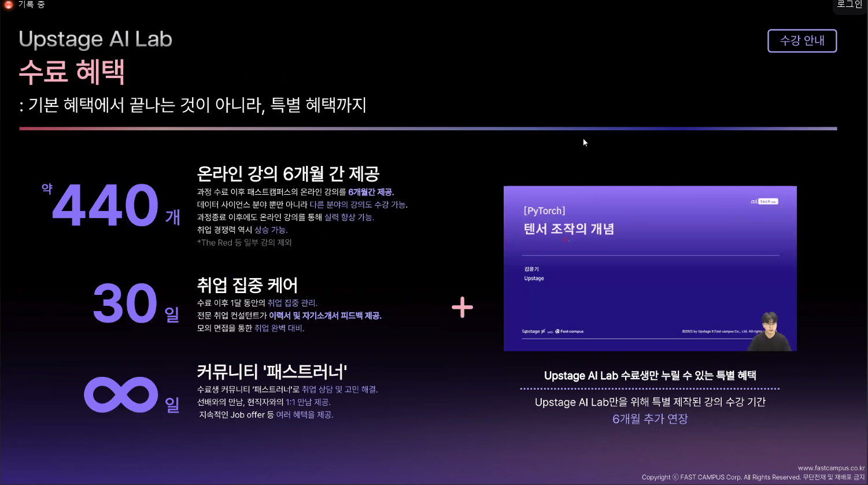868x485 pixels.
Task: Click the Copyright FAST CAMPUS Corp. footer text
Action: 753,477
